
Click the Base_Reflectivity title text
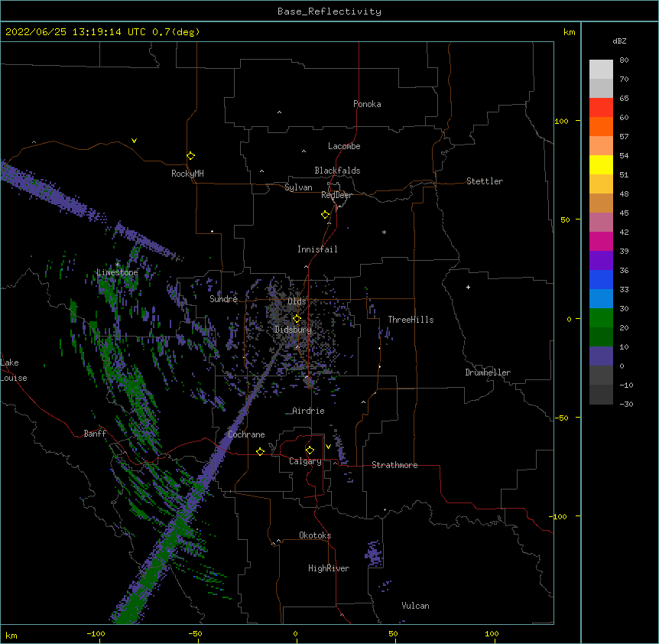tap(329, 11)
